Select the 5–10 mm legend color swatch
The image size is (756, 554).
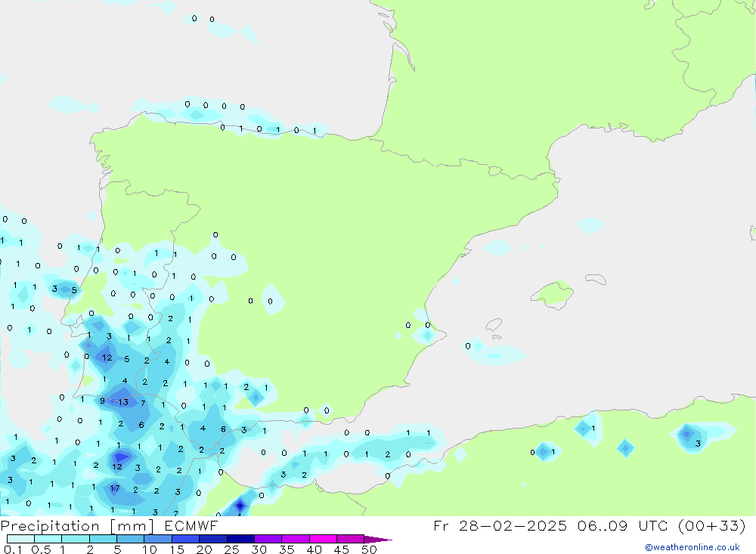(131, 539)
